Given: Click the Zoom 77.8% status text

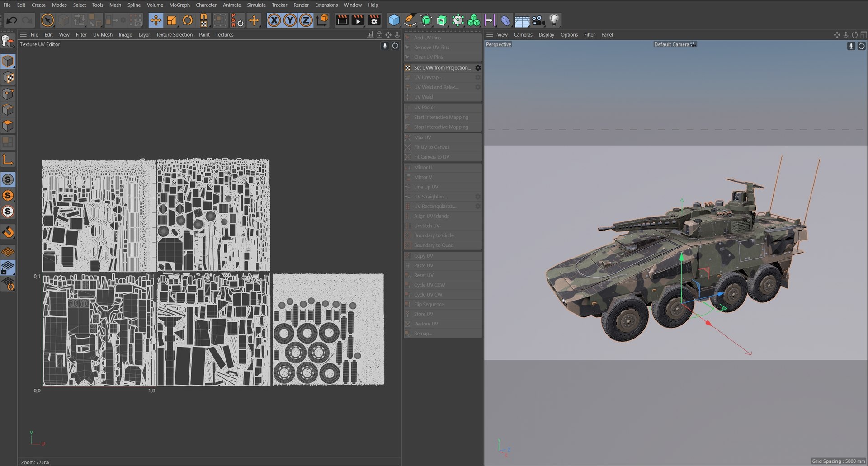Looking at the screenshot, I should coord(35,462).
